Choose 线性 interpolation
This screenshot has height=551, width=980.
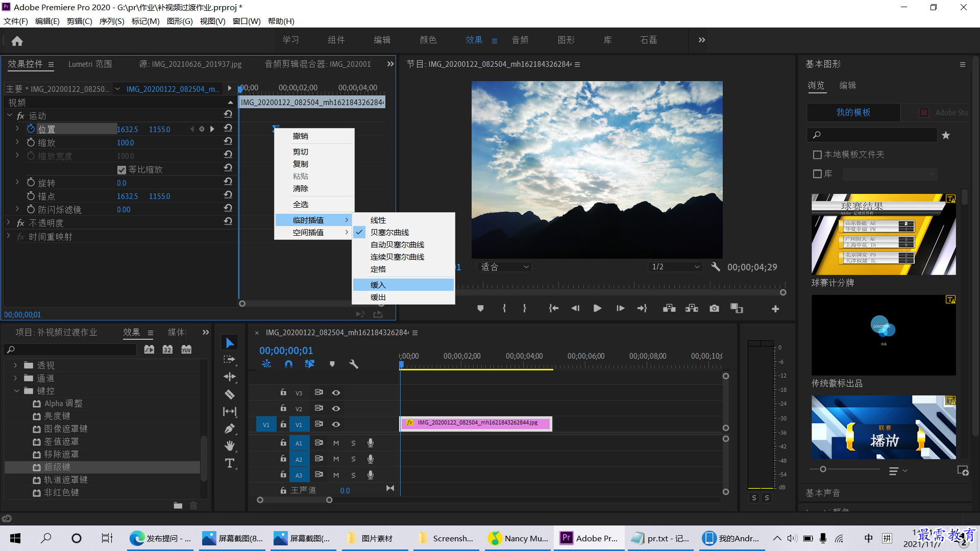click(x=403, y=220)
